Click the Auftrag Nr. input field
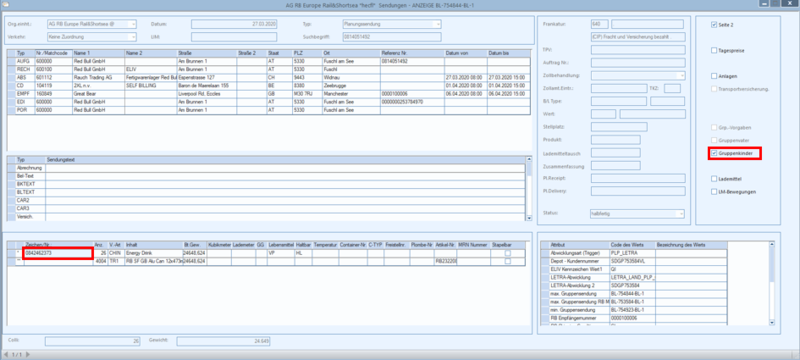Screen dimensions: 800x360 click(x=638, y=63)
